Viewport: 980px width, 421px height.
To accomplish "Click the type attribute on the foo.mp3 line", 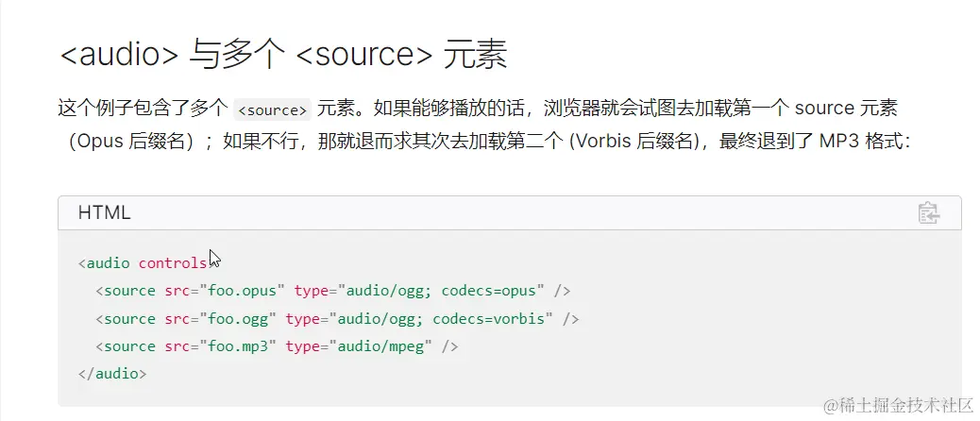I will (303, 346).
